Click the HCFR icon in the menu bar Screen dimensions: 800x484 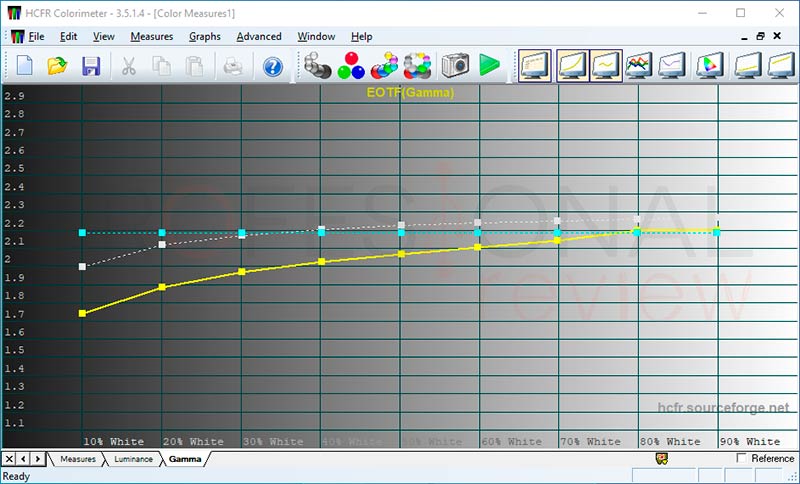click(17, 37)
